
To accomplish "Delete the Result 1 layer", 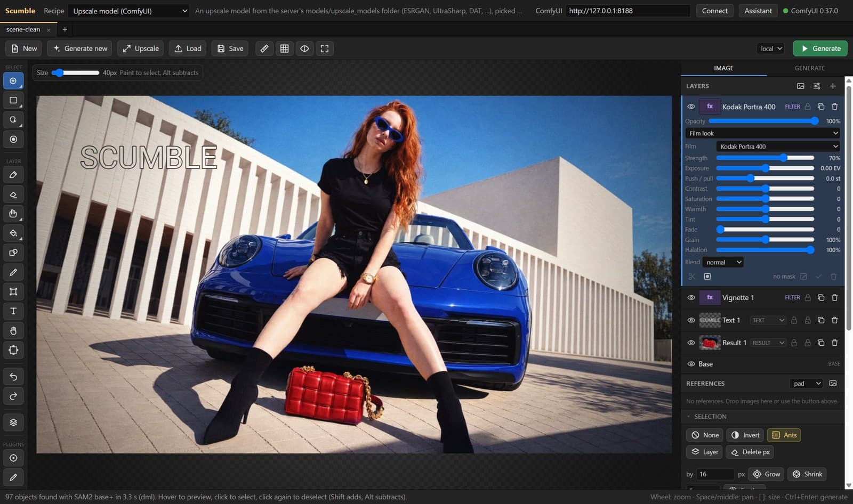I will tap(835, 343).
